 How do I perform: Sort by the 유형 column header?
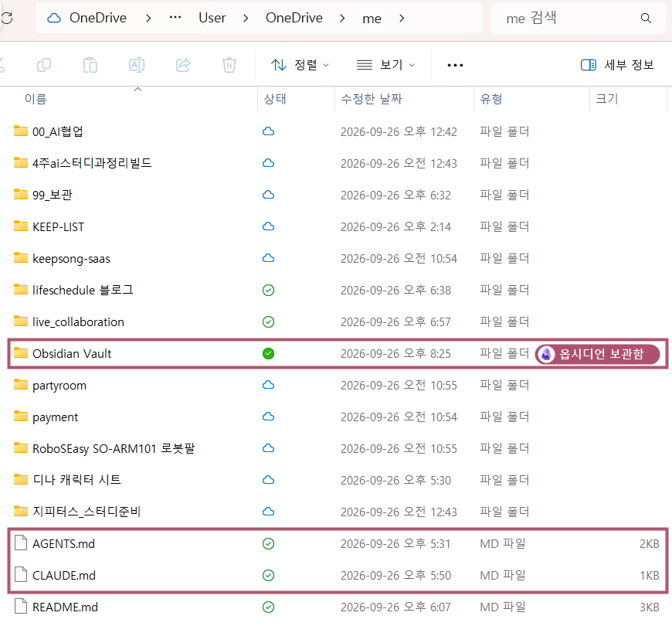pos(491,99)
